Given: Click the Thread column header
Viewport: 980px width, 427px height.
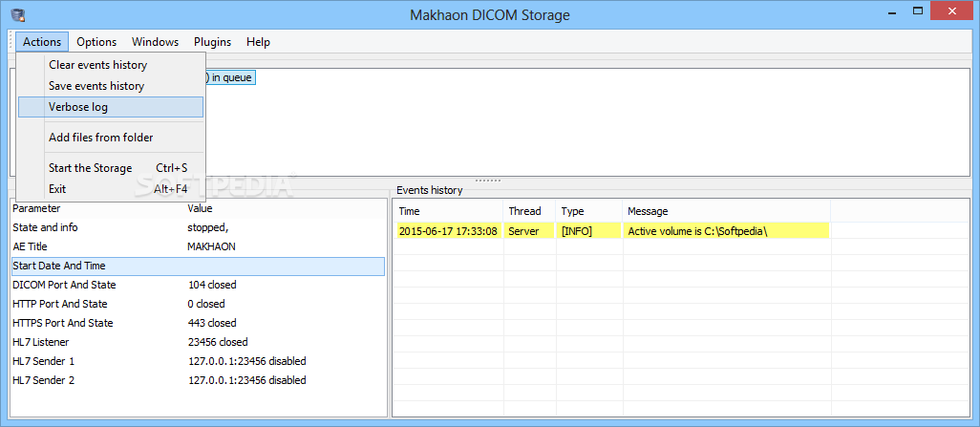Looking at the screenshot, I should point(529,211).
